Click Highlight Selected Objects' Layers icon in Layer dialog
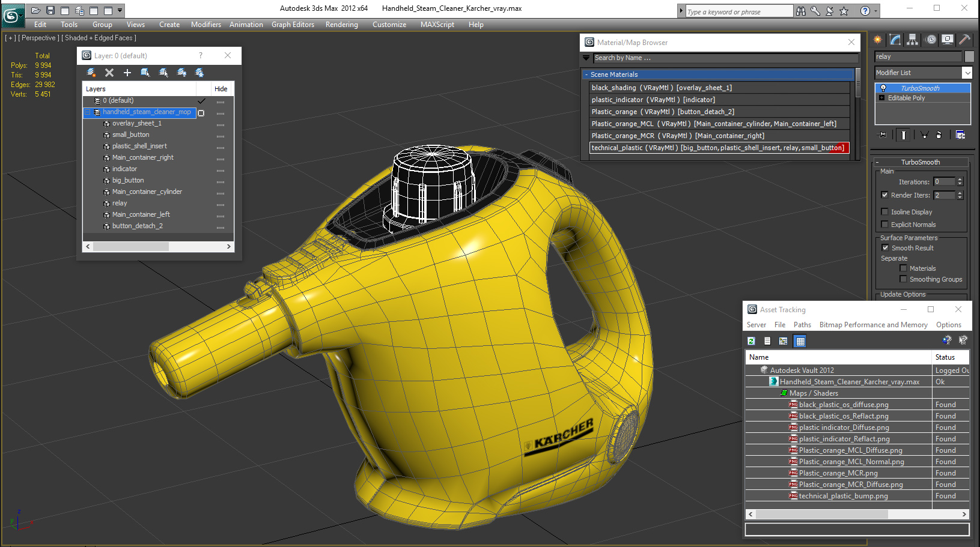This screenshot has height=547, width=980. (163, 73)
